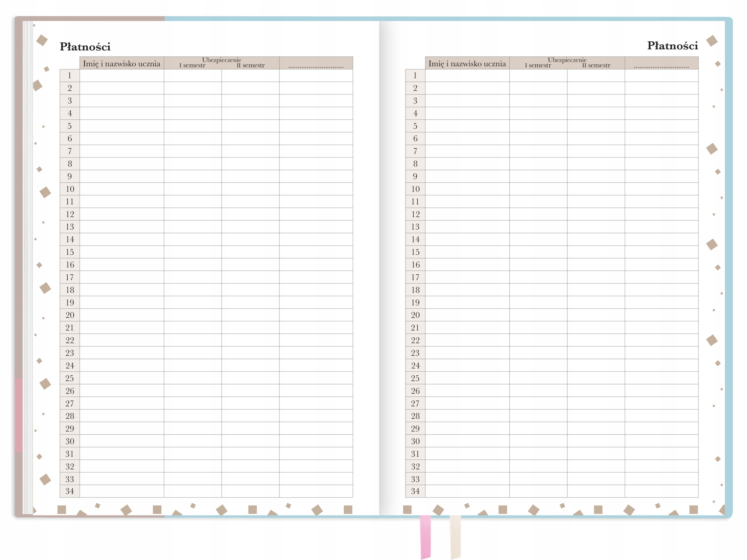Click 'Ubezpieczenie' header on right page

tap(567, 60)
